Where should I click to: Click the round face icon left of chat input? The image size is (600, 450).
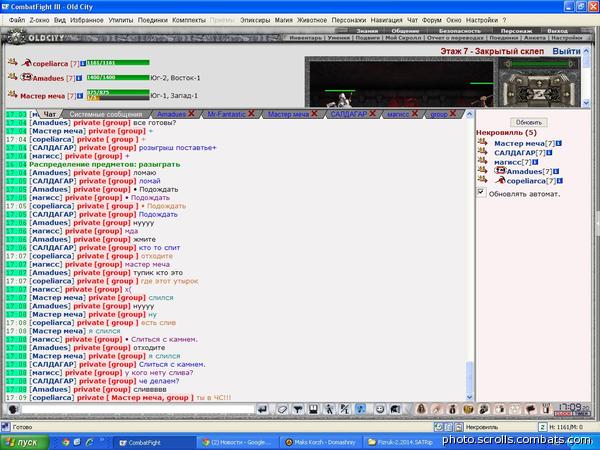pyautogui.click(x=13, y=409)
